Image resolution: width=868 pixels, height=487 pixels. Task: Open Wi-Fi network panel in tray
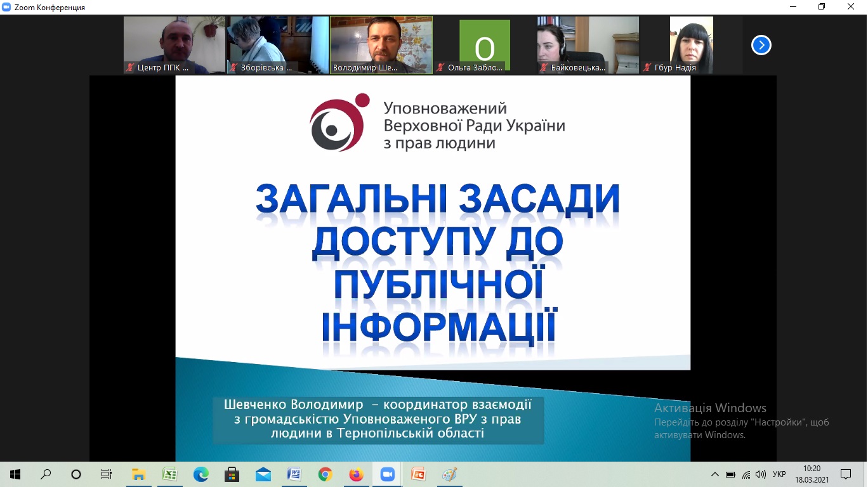(746, 474)
